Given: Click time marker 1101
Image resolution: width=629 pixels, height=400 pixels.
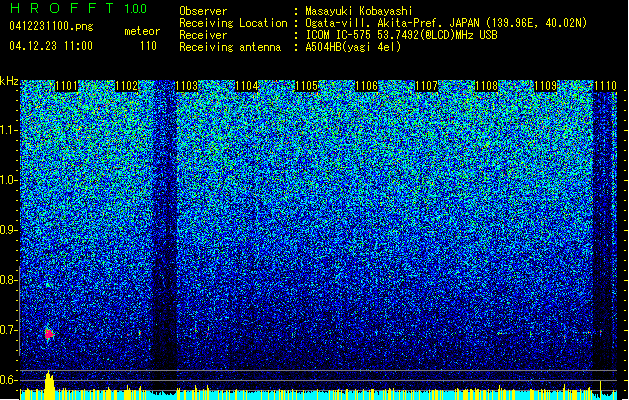Looking at the screenshot, I should [66, 86].
